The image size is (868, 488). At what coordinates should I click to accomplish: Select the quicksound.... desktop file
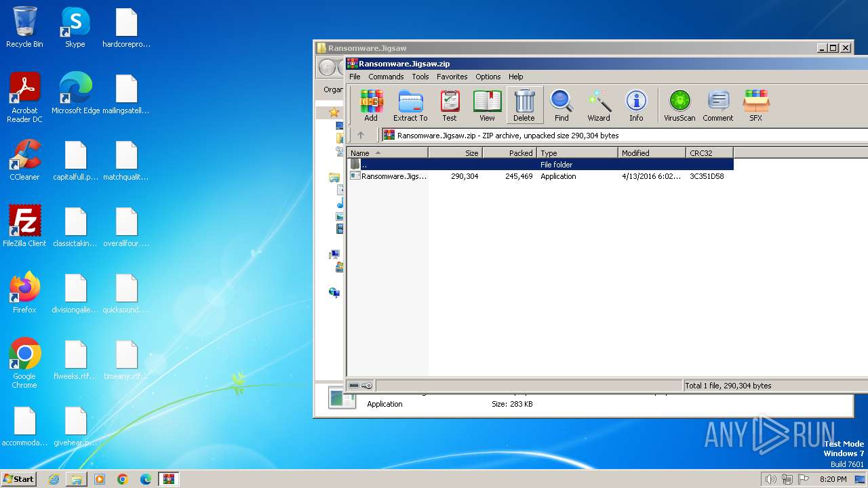point(126,293)
